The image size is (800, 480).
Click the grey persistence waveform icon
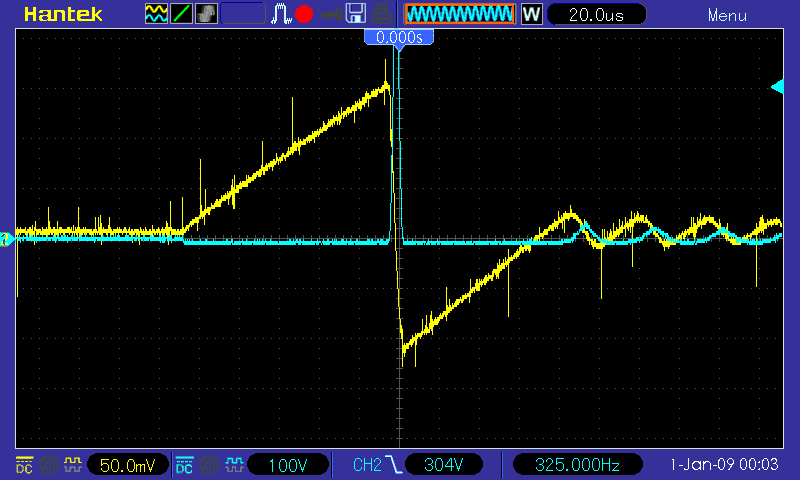point(206,14)
